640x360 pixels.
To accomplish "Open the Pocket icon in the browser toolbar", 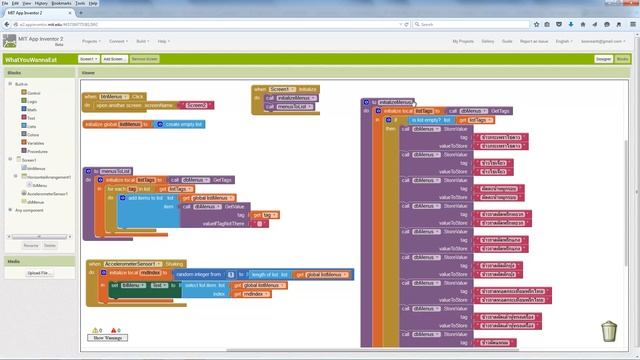I will tap(559, 24).
